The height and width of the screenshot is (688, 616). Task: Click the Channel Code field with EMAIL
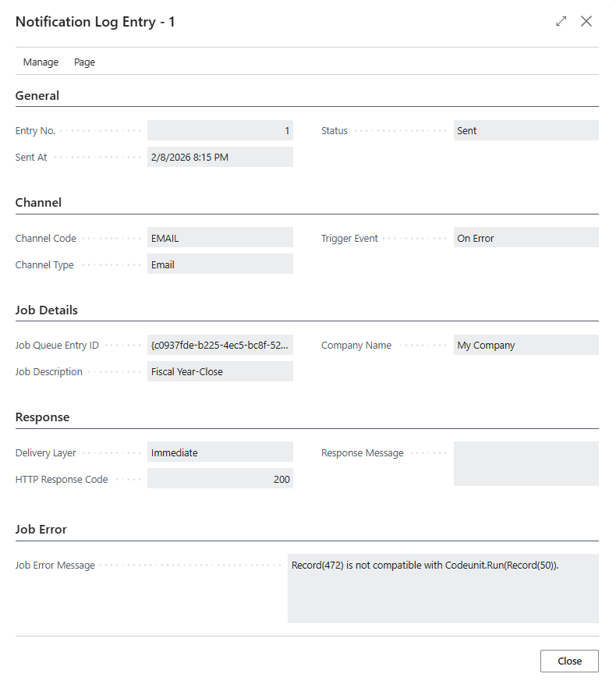point(220,239)
